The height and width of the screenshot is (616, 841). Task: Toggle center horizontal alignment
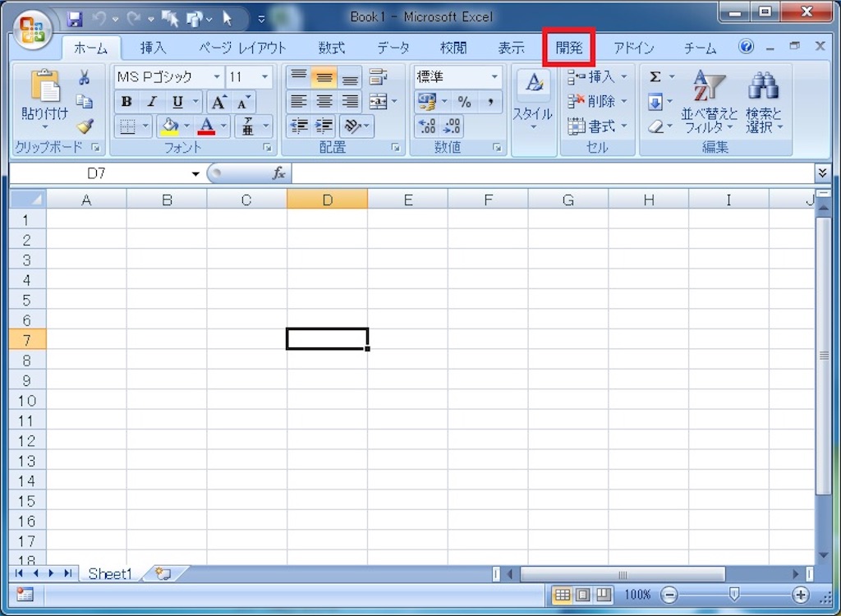click(324, 101)
